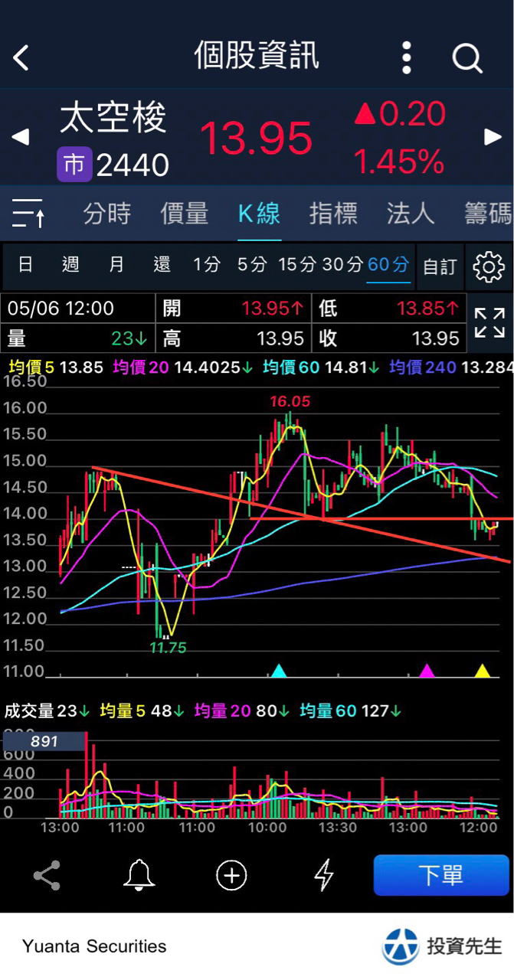
Task: Tap the 個股資訊 page title
Action: 257,56
